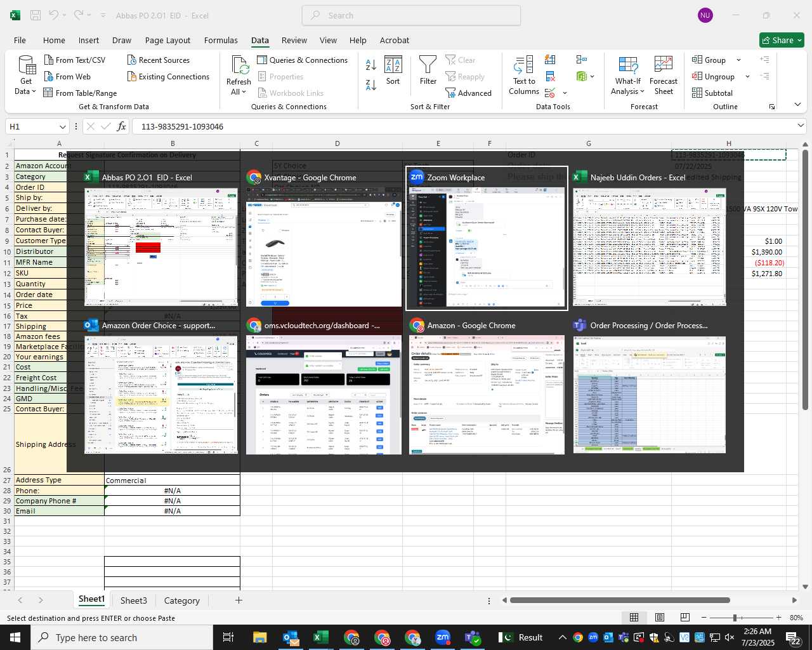Open the File menu
This screenshot has width=812, height=650.
20,40
